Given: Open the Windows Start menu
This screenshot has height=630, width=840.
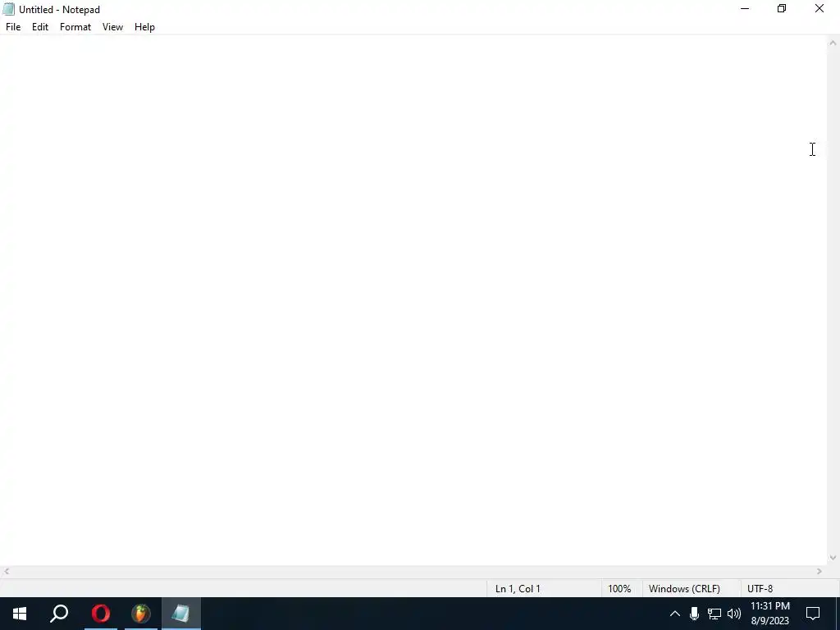Looking at the screenshot, I should 20,614.
